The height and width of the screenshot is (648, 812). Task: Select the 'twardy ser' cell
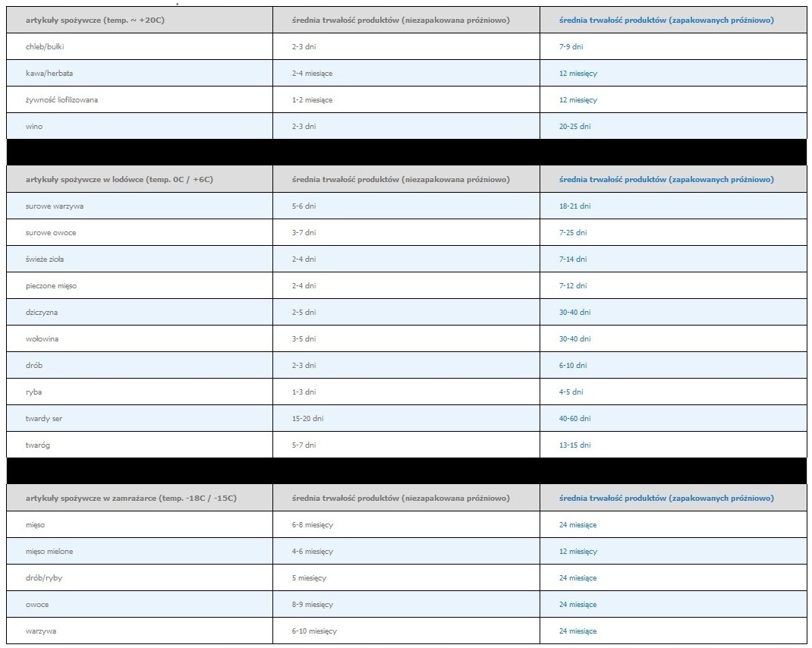point(140,419)
